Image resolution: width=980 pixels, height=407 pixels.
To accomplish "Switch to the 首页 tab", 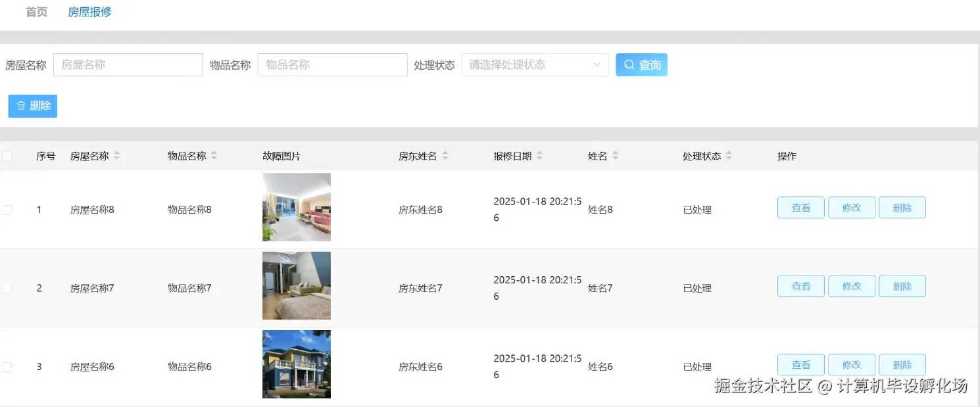I will (x=36, y=11).
